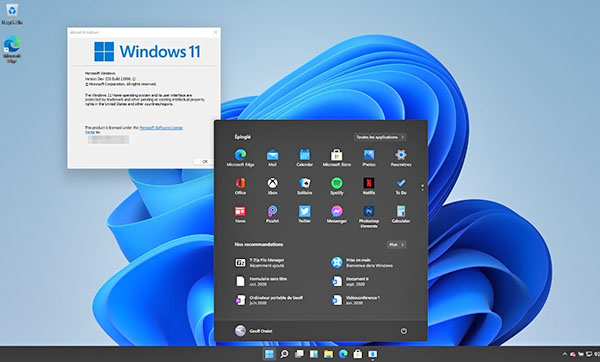Select the Microsoft Edge desktop shortcut
This screenshot has width=600, height=362.
click(12, 49)
